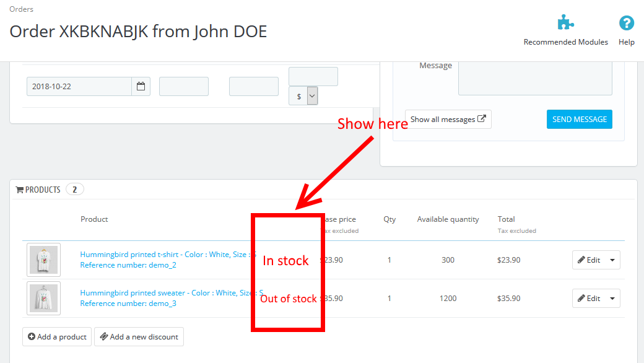Open the Hummingbird printed sweater product link
644x363 pixels.
tap(172, 293)
